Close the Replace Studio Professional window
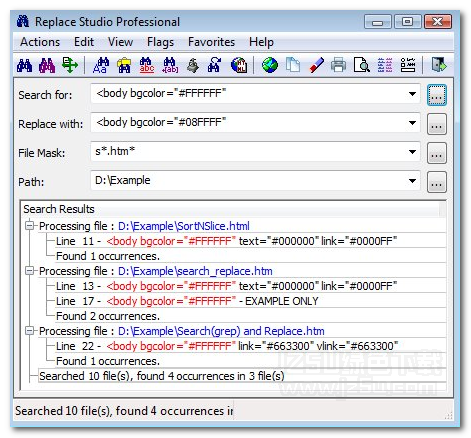The image size is (471, 438). pyautogui.click(x=438, y=22)
